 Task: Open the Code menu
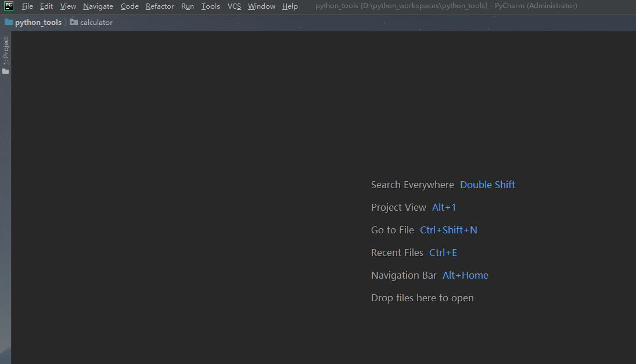pos(130,6)
